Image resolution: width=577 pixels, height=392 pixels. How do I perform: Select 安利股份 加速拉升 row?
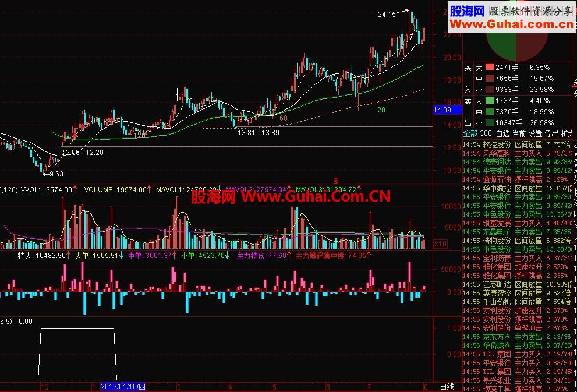516,310
